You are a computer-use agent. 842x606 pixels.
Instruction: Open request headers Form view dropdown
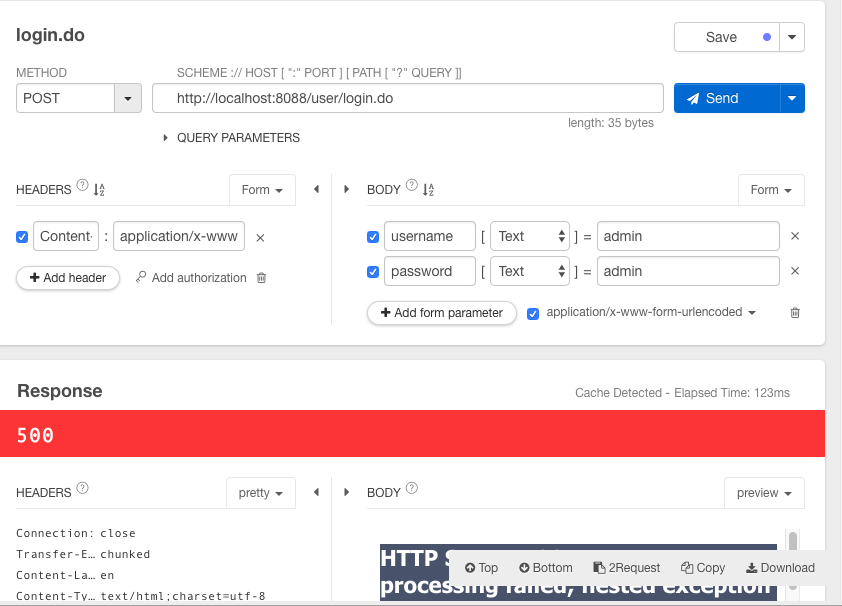tap(262, 190)
